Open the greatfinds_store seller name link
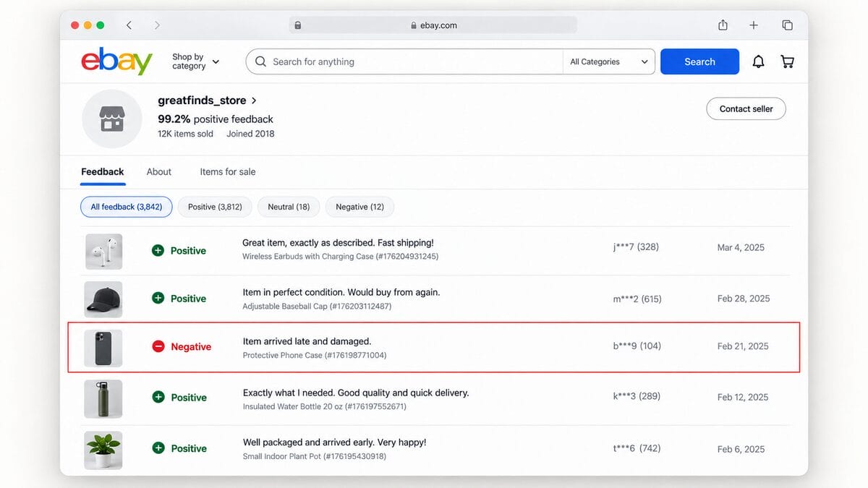 (x=202, y=100)
